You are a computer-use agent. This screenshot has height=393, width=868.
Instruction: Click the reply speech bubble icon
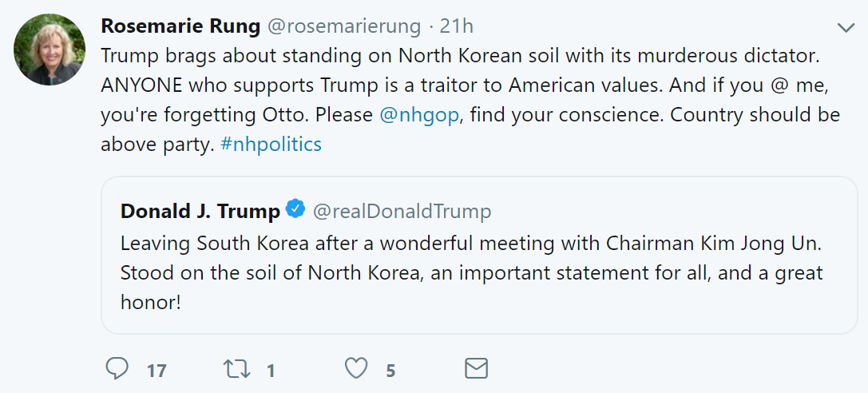pos(117,368)
